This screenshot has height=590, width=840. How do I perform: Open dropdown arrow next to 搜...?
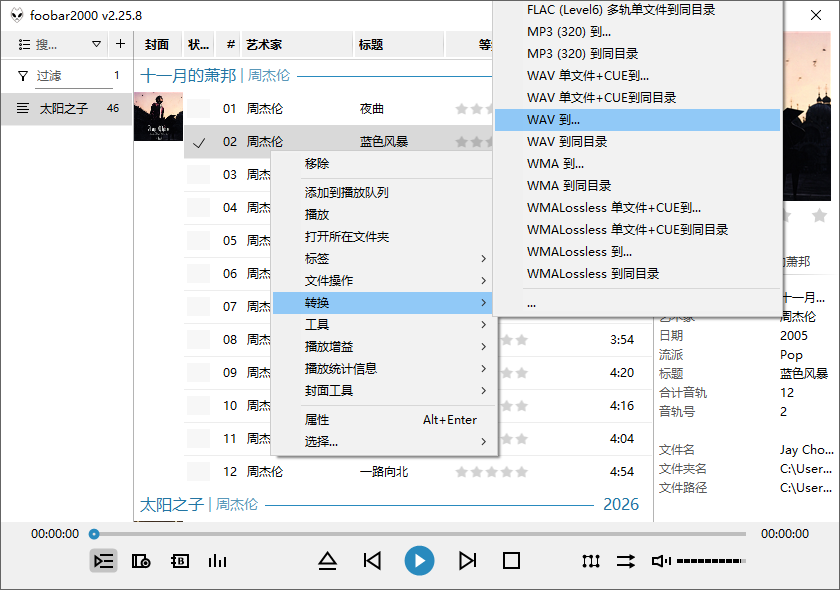pyautogui.click(x=96, y=44)
